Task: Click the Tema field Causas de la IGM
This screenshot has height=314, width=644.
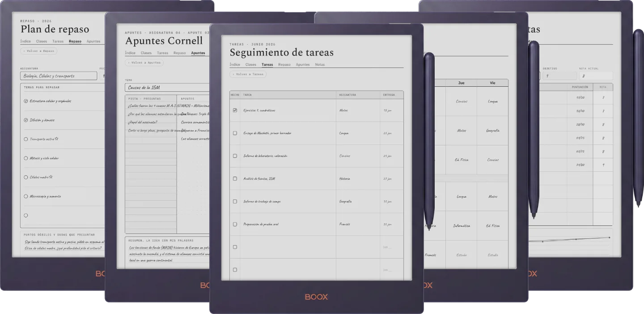Action: click(x=167, y=87)
